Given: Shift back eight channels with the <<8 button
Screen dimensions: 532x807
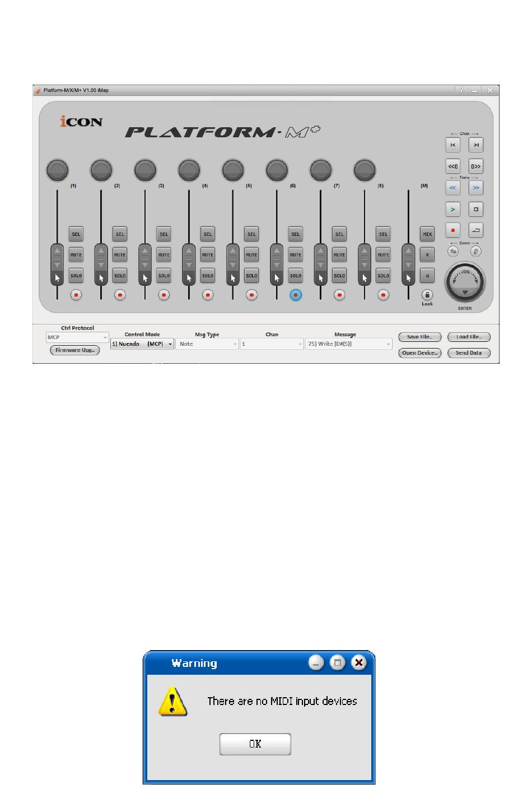Looking at the screenshot, I should (453, 166).
